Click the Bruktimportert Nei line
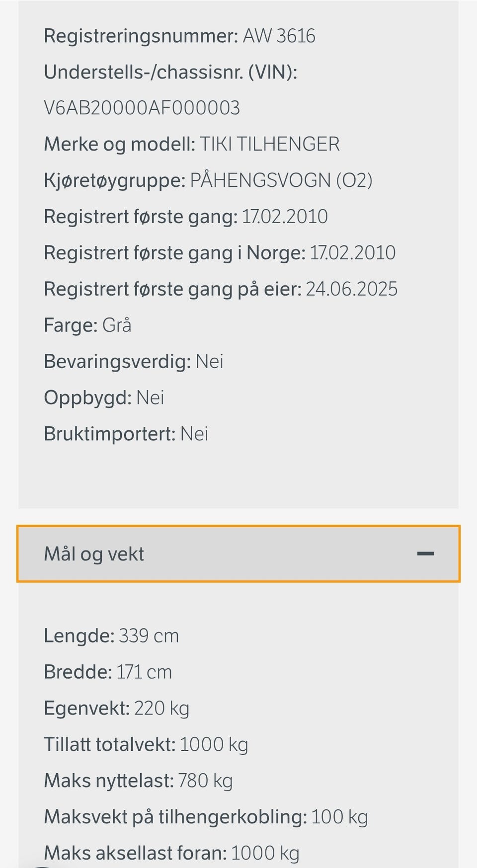 pos(126,434)
